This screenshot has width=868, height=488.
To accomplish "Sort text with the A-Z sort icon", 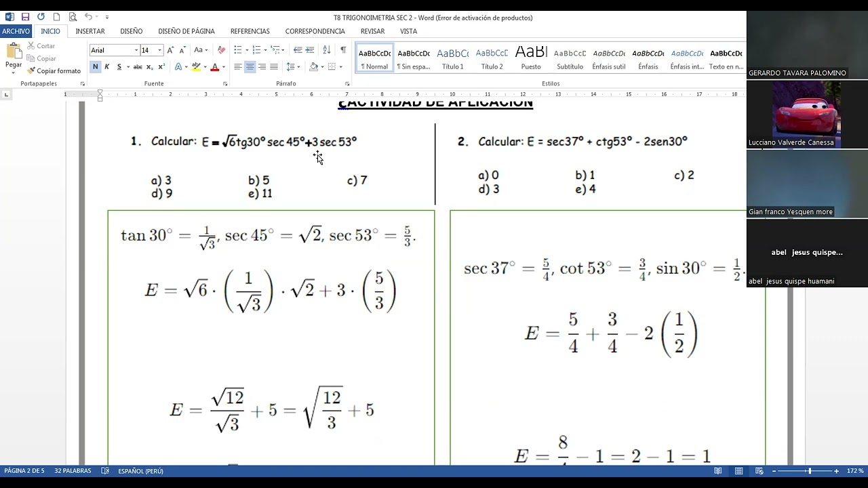I will (x=327, y=50).
